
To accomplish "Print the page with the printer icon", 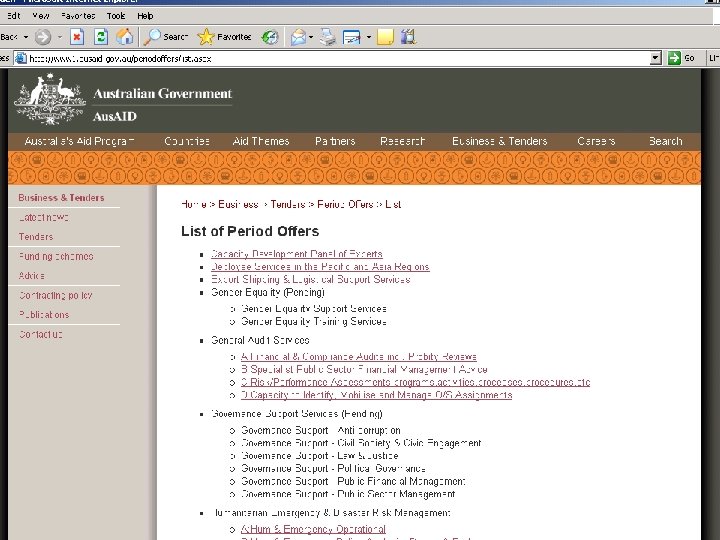I will 327,37.
